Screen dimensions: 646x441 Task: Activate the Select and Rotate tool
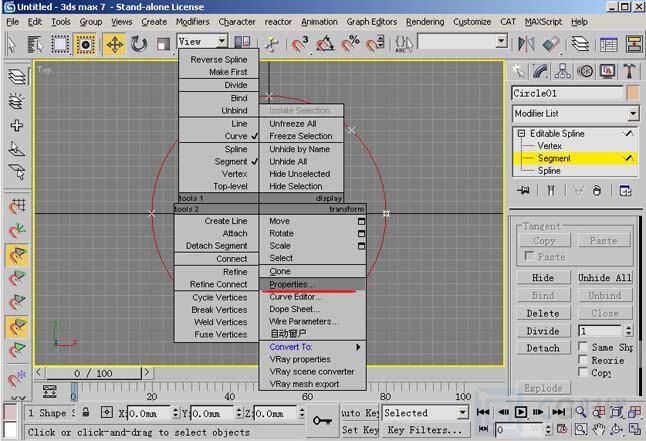[x=139, y=44]
